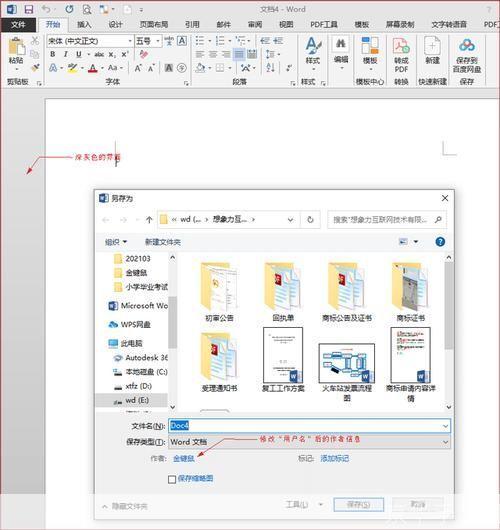This screenshot has height=530, width=500.
Task: Click center alignment icon
Action: point(213,54)
